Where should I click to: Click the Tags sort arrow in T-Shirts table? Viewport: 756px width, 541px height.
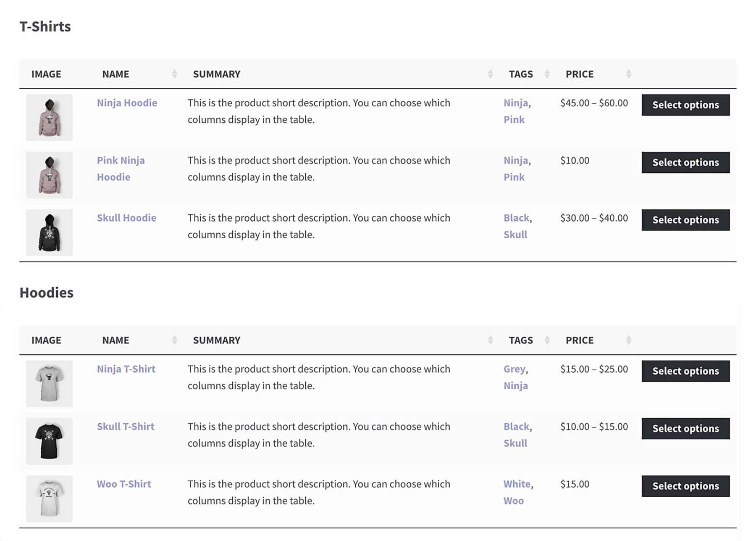point(547,74)
